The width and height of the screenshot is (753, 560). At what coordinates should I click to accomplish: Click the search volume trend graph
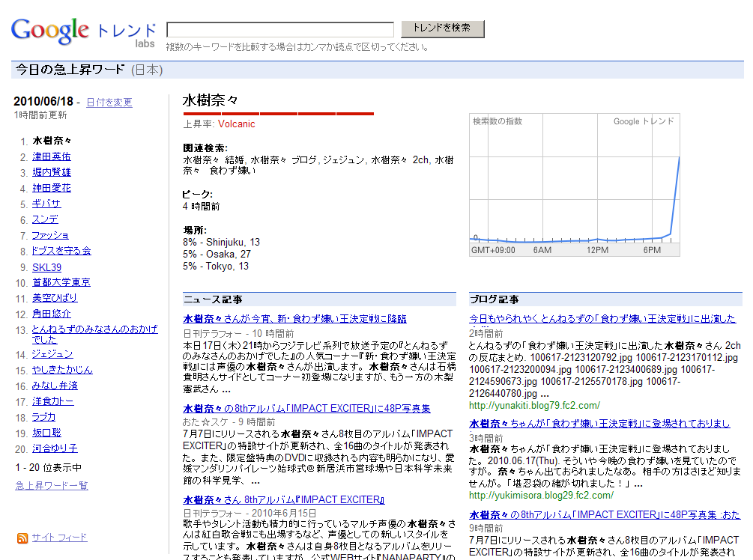tap(575, 185)
